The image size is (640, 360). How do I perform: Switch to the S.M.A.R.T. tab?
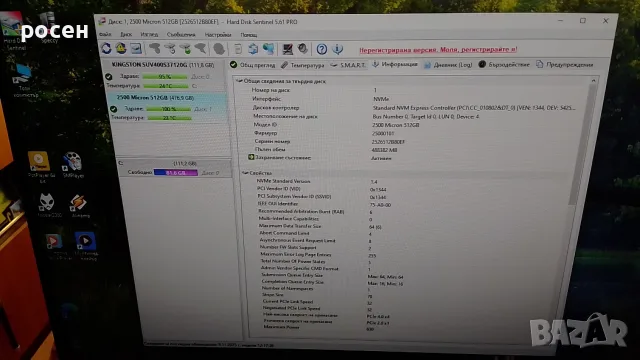point(348,65)
